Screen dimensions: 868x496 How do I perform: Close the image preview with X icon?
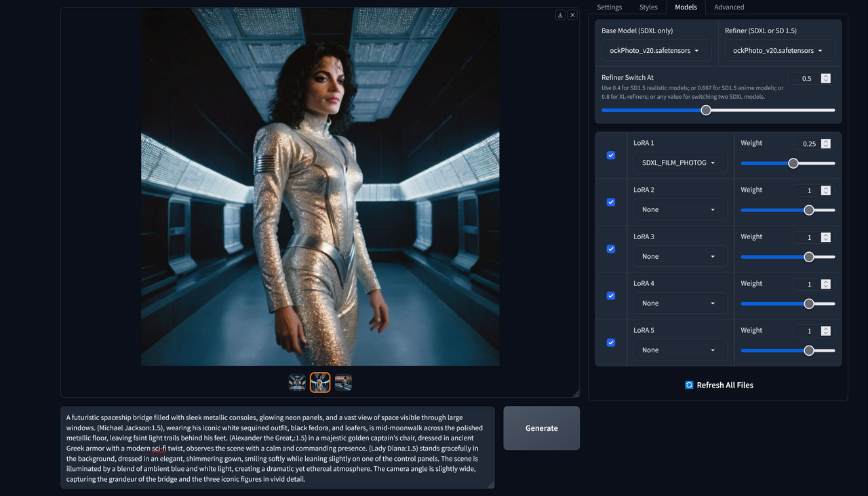point(572,15)
